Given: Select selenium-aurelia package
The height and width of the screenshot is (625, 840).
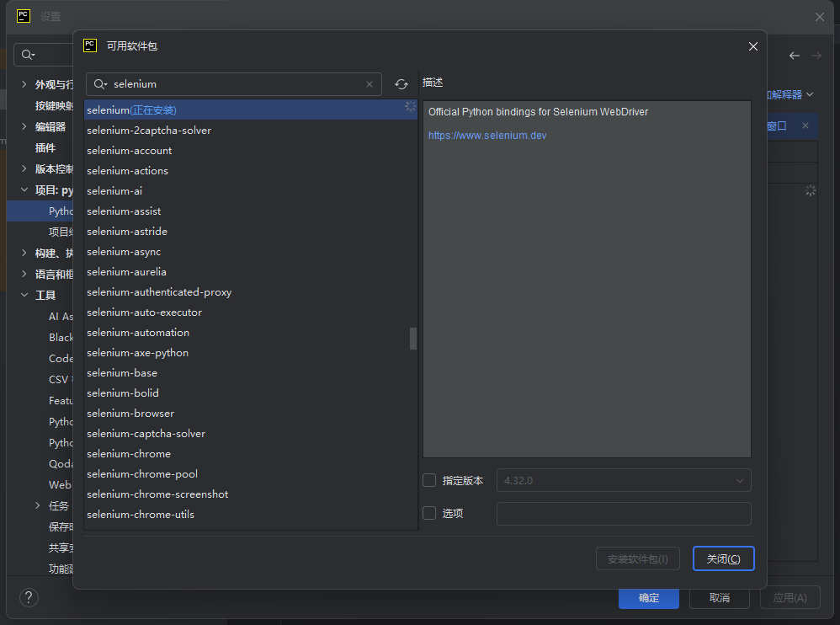Looking at the screenshot, I should pos(250,272).
